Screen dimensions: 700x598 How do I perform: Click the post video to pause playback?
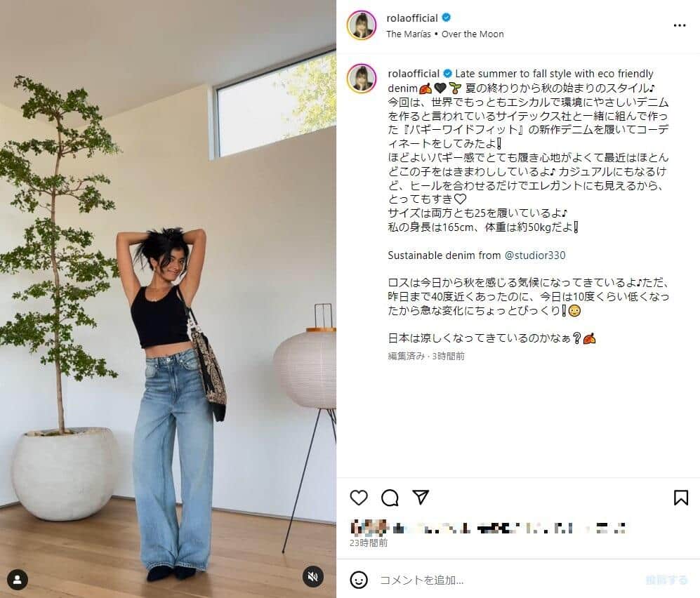(168, 299)
